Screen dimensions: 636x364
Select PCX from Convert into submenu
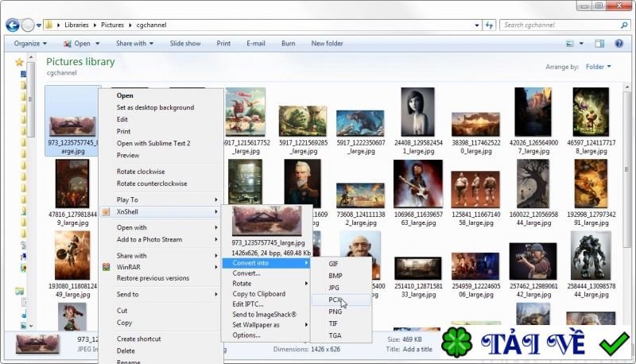point(336,300)
